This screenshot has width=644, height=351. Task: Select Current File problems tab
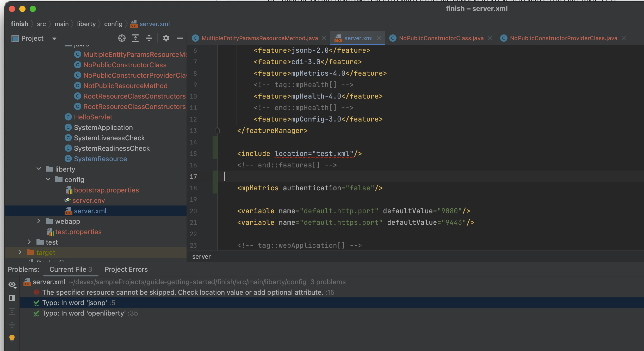tap(71, 269)
